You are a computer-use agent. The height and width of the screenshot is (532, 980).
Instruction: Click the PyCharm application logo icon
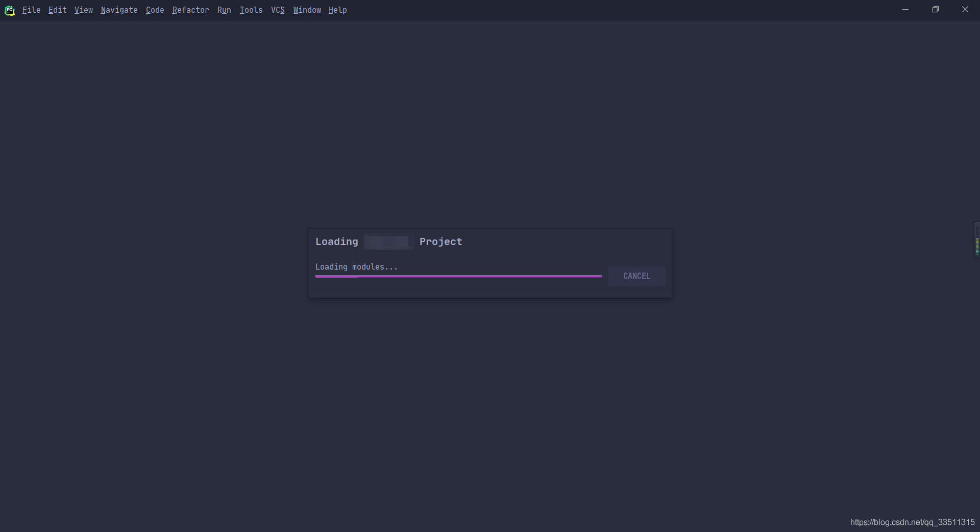(x=10, y=10)
